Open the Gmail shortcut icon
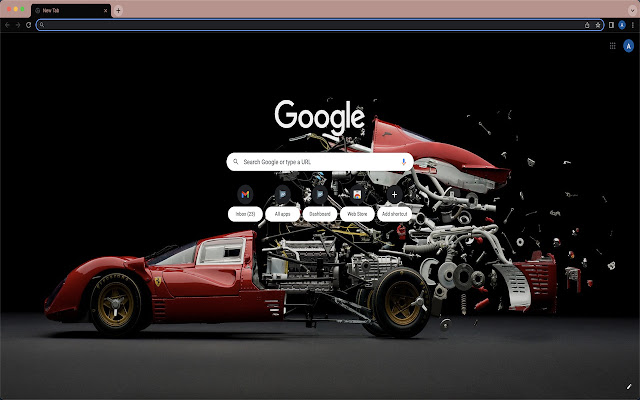 245,194
